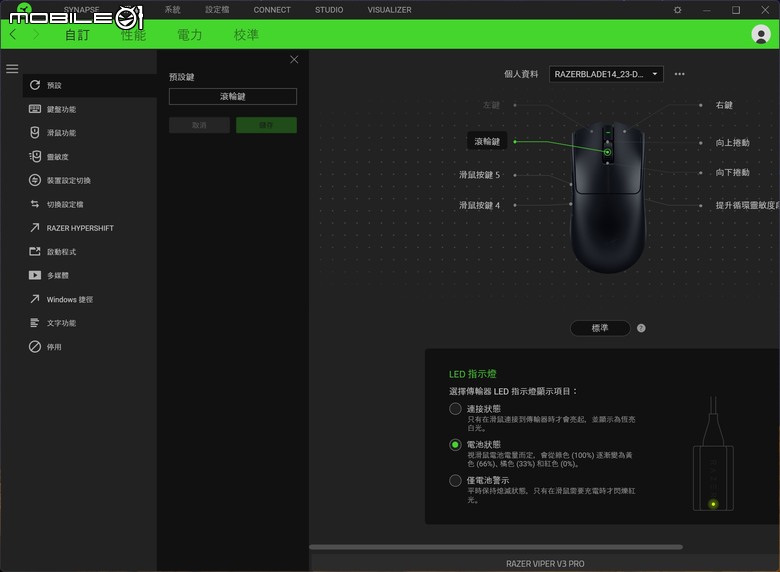Select 連接狀態 connection status radio
This screenshot has height=572, width=780.
(455, 409)
